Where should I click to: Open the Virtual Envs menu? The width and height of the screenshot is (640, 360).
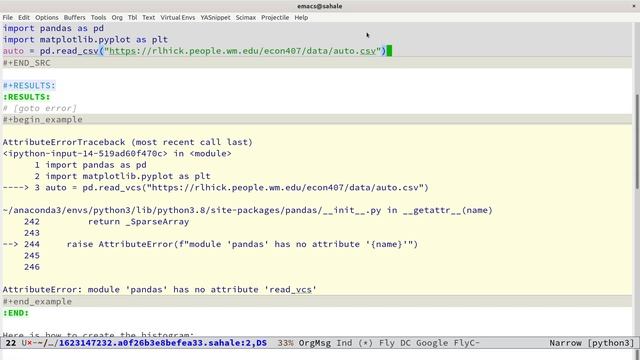coord(178,18)
